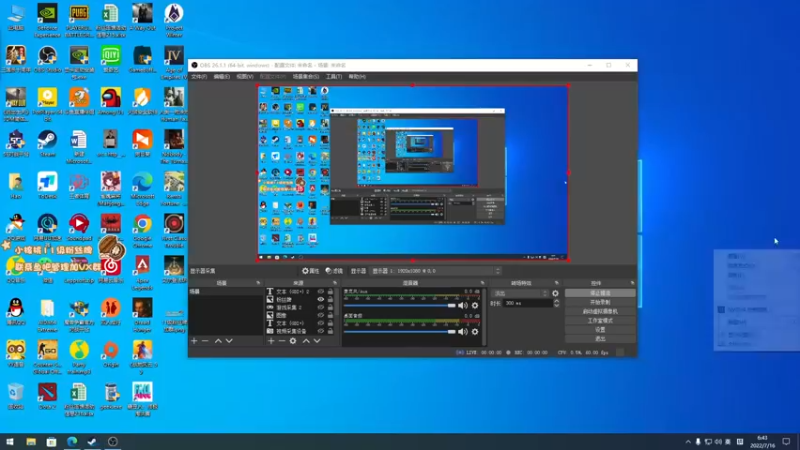Remove selected scene with the minus icon
This screenshot has height=450, width=800.
[205, 341]
